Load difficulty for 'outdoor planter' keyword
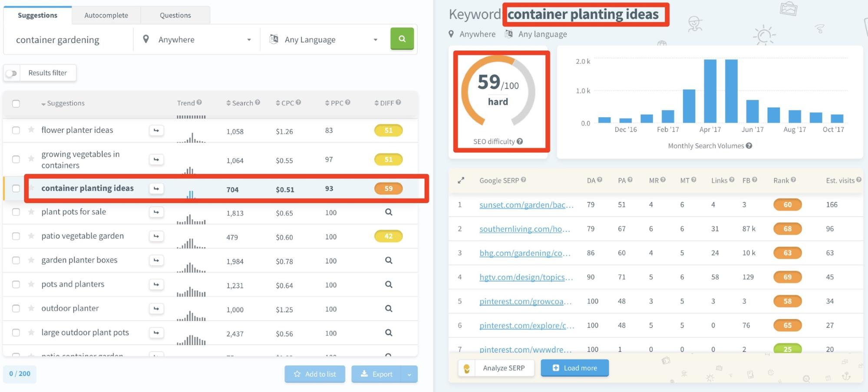This screenshot has width=868, height=392. coord(389,309)
